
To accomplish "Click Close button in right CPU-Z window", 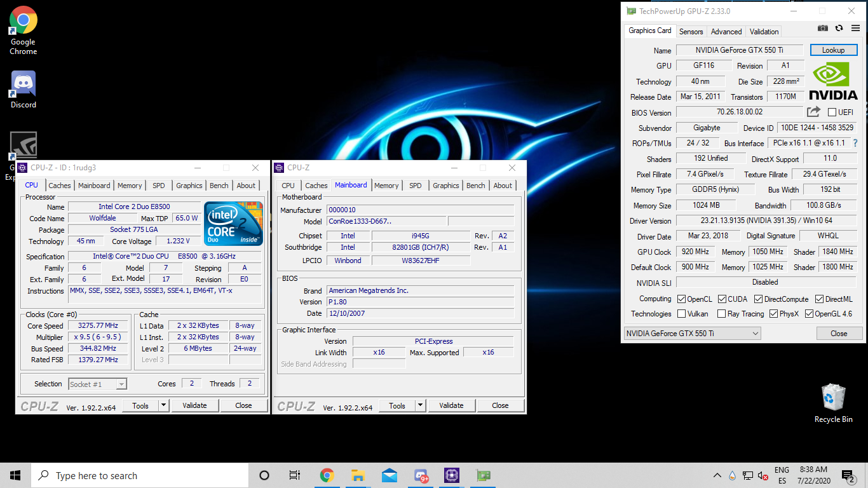I will [x=500, y=405].
